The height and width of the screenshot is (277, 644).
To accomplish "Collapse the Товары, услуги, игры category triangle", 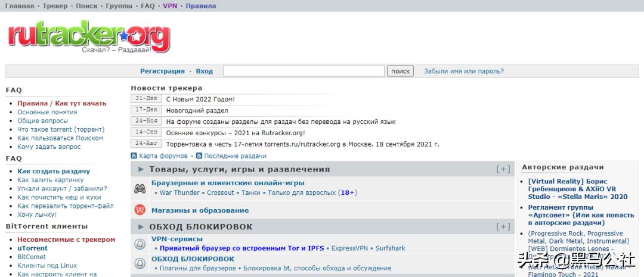I will point(141,169).
